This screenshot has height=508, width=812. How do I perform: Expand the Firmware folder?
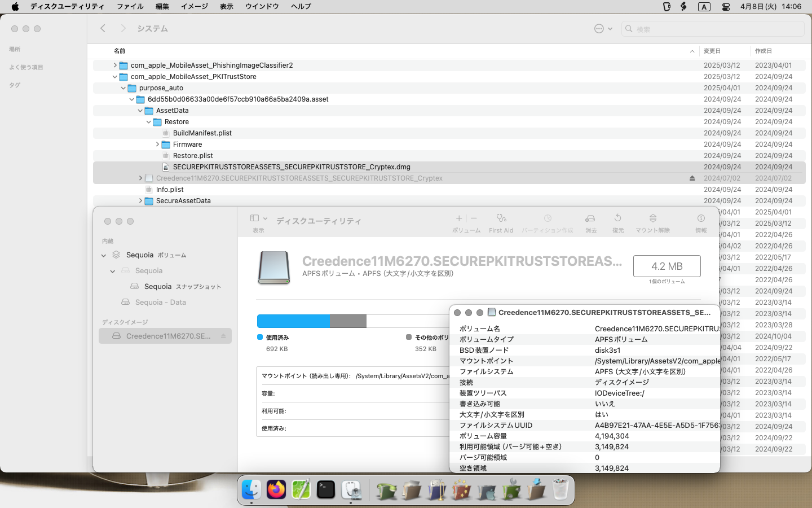[157, 144]
